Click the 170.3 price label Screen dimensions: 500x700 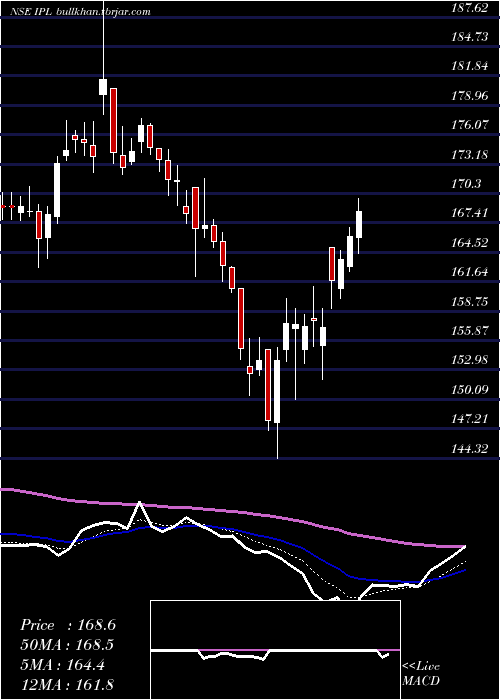pos(467,184)
